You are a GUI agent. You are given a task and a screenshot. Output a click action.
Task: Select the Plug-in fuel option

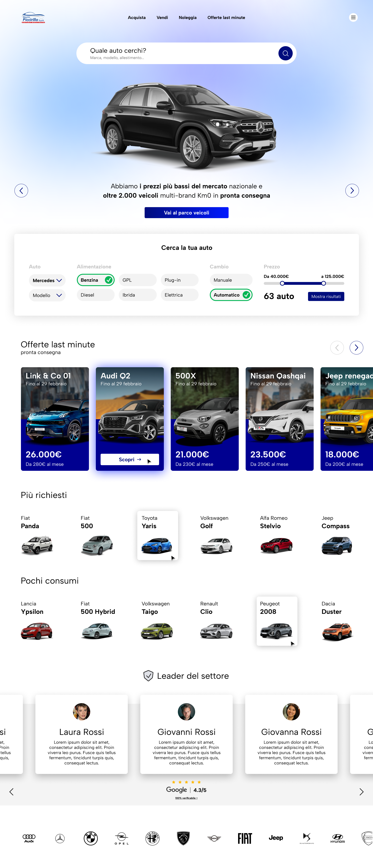pyautogui.click(x=180, y=280)
